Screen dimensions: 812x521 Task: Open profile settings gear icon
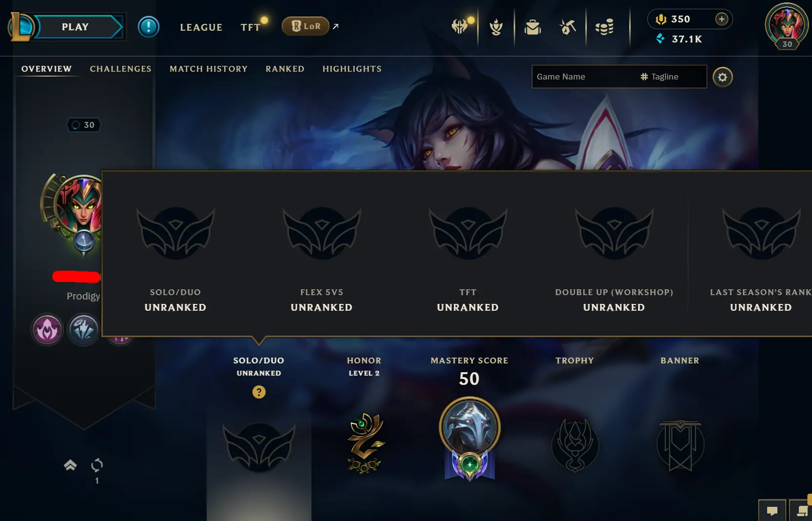click(722, 77)
